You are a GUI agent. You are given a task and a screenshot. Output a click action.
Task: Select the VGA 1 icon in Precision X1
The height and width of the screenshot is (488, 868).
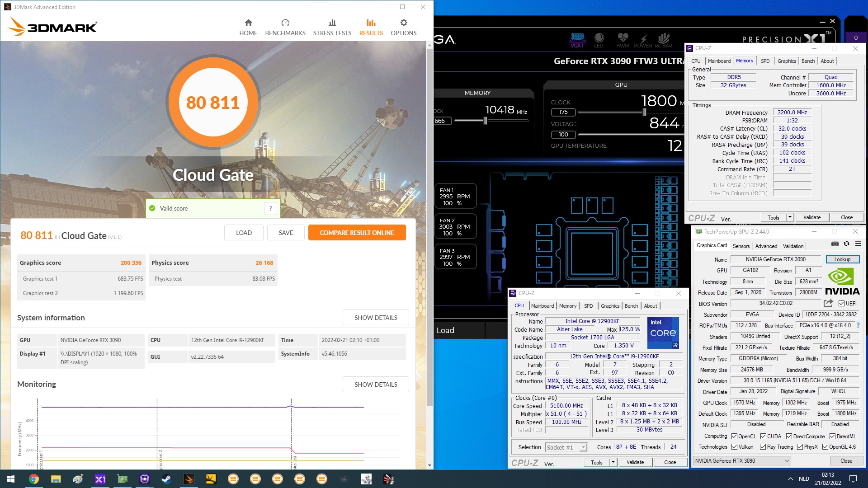point(577,40)
